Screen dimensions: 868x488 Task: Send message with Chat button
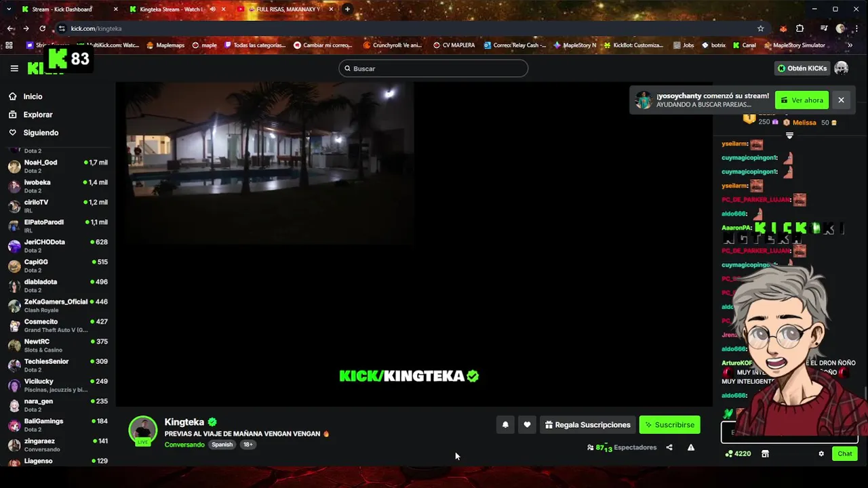(844, 453)
